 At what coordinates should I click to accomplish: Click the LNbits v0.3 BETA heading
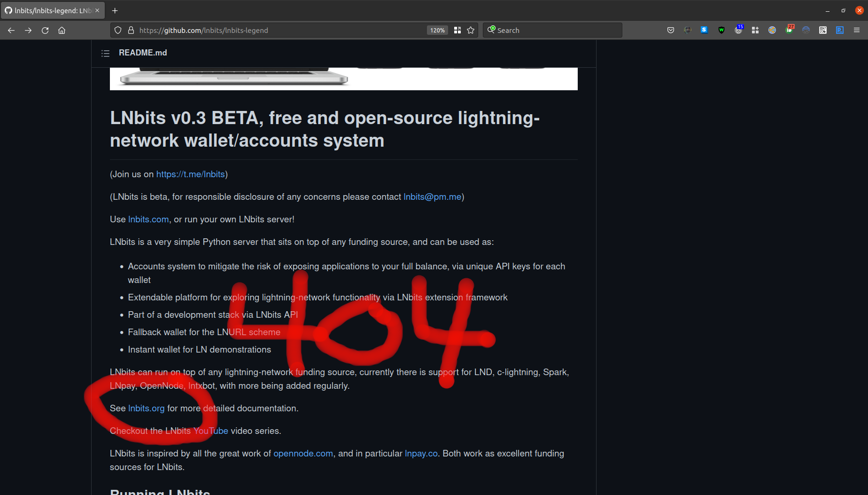(x=325, y=129)
